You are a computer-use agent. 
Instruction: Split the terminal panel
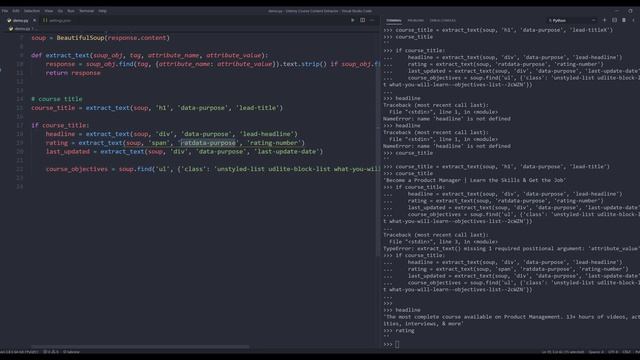click(614, 20)
